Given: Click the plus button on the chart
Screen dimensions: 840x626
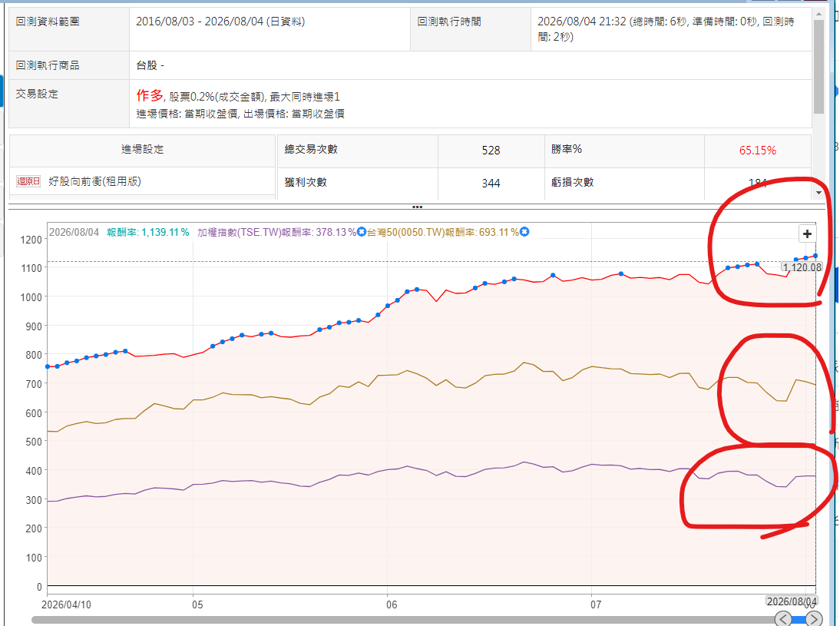Looking at the screenshot, I should tap(807, 234).
